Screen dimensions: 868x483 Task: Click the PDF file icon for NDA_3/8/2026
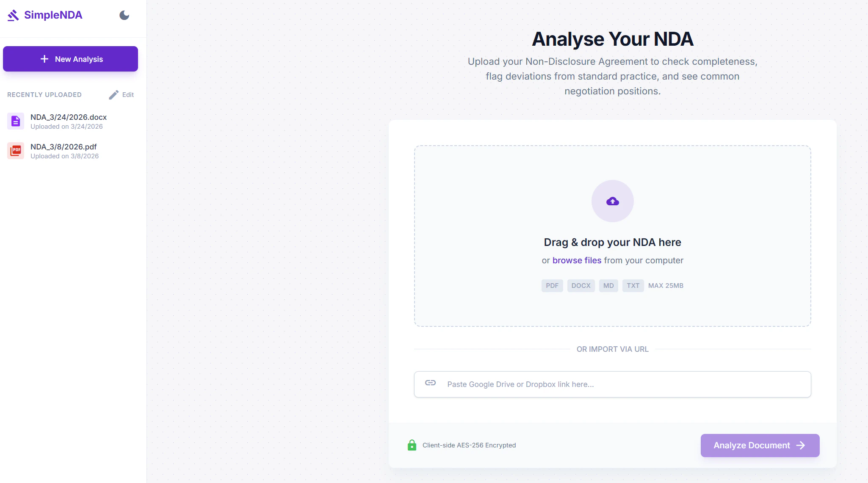coord(16,151)
